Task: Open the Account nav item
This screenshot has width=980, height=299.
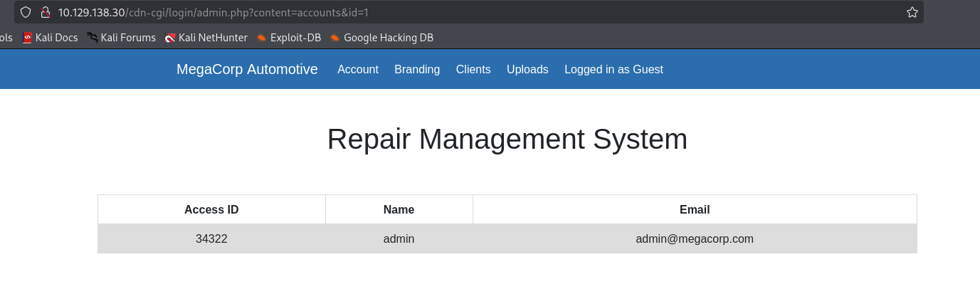Action: pyautogui.click(x=358, y=69)
